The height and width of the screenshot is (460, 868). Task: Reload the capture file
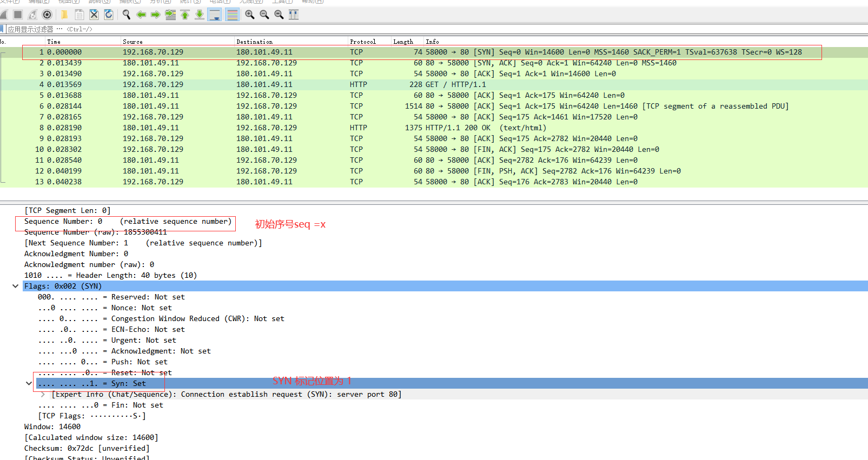tap(108, 15)
